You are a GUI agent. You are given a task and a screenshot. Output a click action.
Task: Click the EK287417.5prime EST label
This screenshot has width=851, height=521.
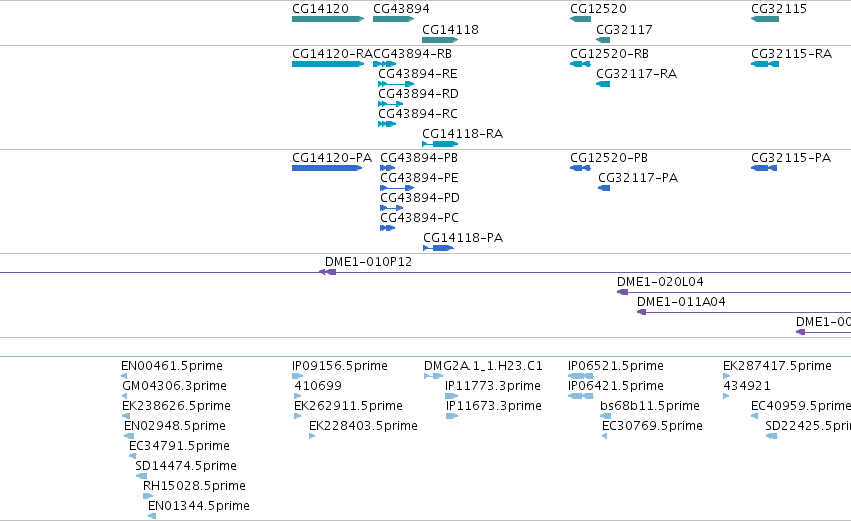click(777, 366)
